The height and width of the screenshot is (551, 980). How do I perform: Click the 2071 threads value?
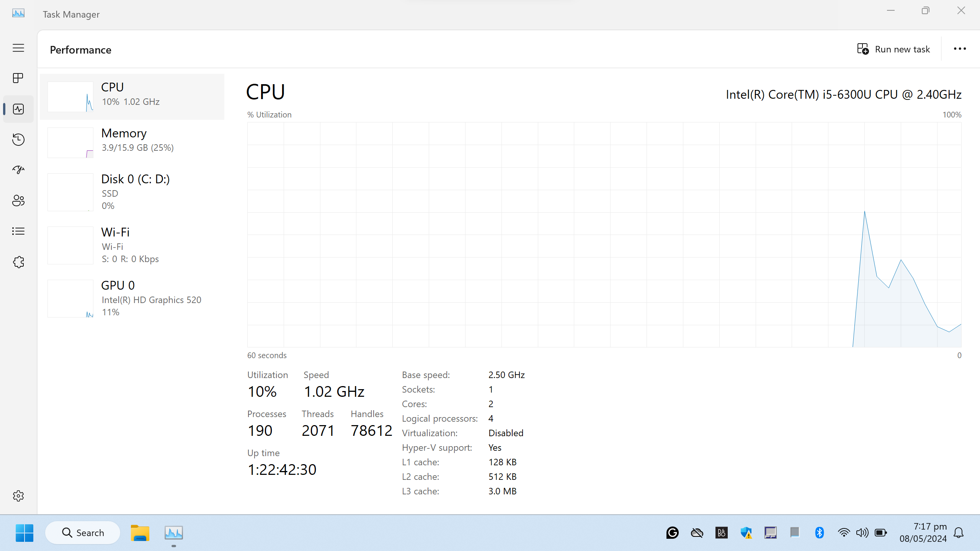[318, 431]
